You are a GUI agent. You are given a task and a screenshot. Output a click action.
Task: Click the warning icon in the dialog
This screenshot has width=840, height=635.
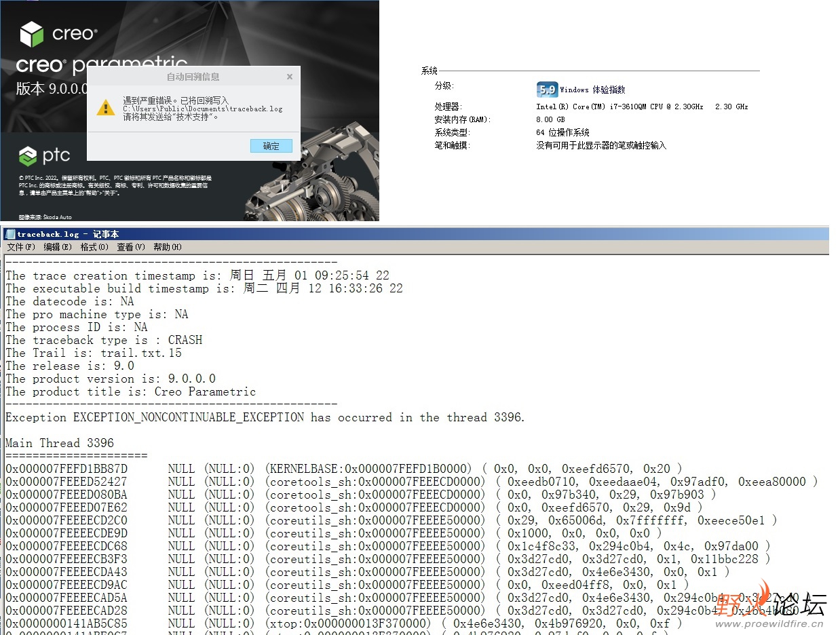[106, 107]
